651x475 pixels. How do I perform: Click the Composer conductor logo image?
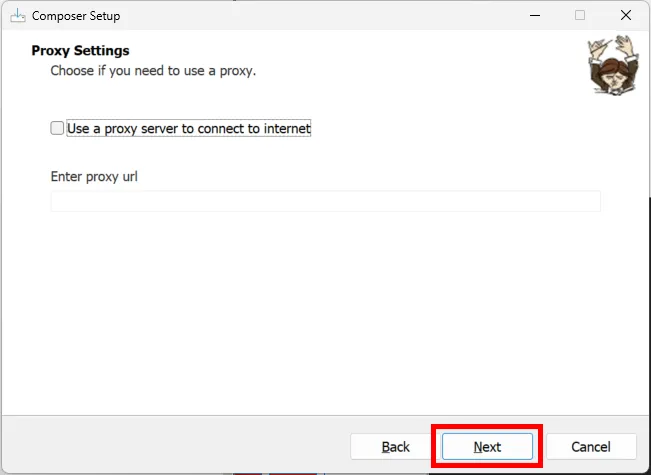tap(610, 66)
